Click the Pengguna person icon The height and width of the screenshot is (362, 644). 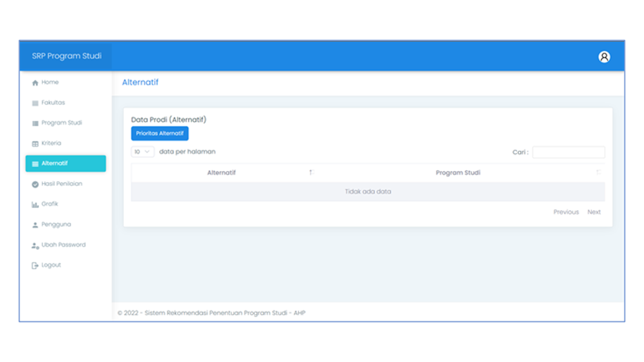35,225
